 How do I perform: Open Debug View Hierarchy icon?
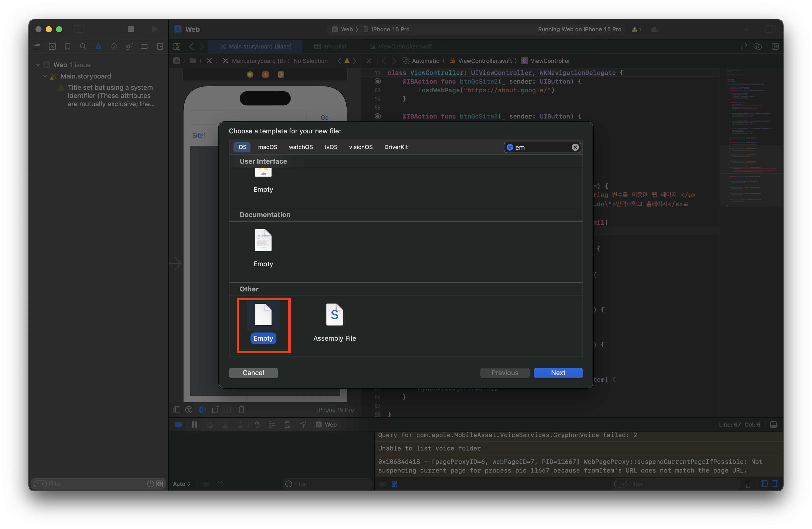[257, 425]
